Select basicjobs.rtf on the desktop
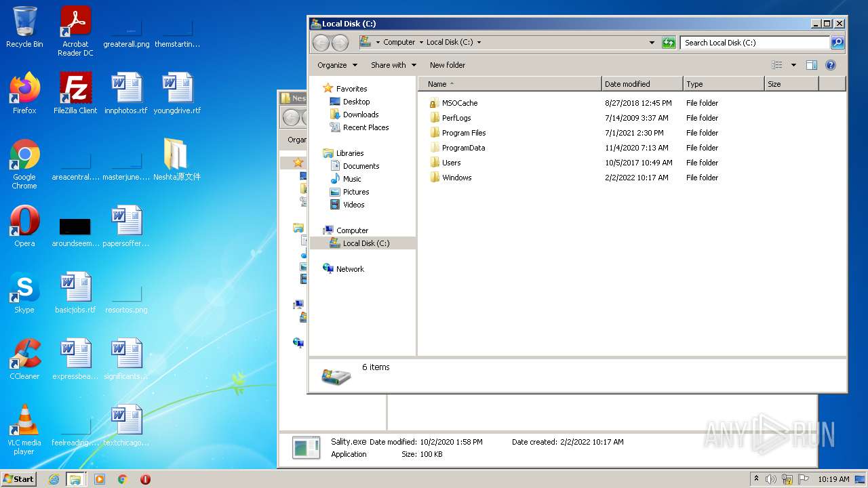The image size is (868, 488). (75, 292)
